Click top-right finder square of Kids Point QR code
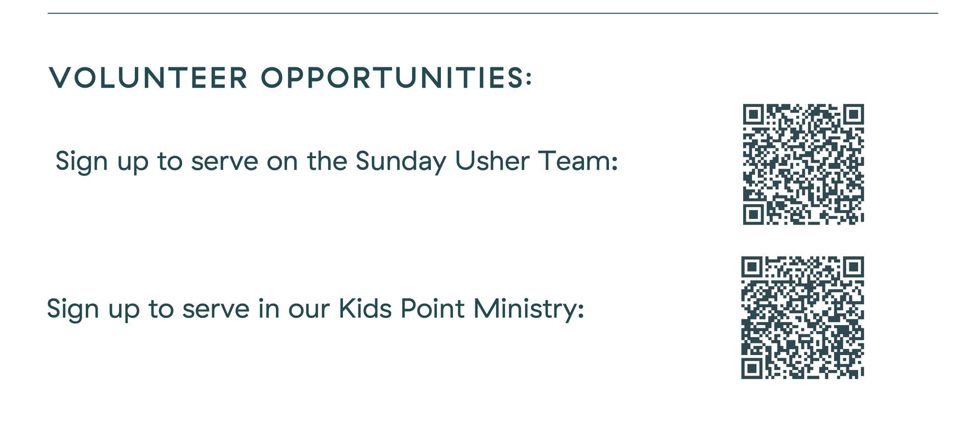This screenshot has height=423, width=980. 853,267
